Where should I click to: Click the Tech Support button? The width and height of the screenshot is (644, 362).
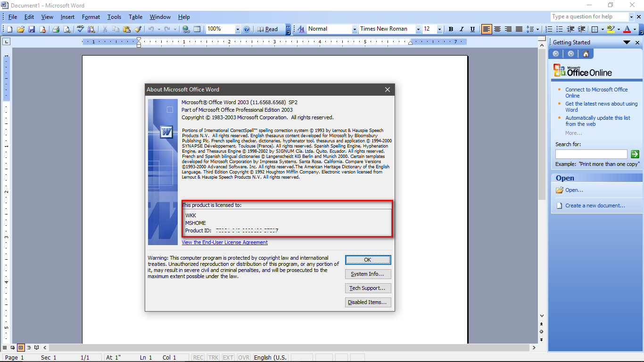coord(368,288)
